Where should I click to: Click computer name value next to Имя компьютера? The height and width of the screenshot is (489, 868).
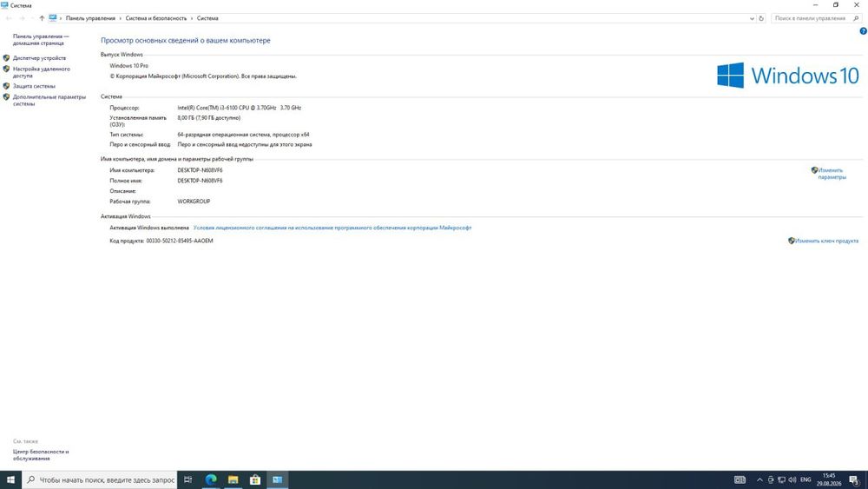tap(200, 170)
